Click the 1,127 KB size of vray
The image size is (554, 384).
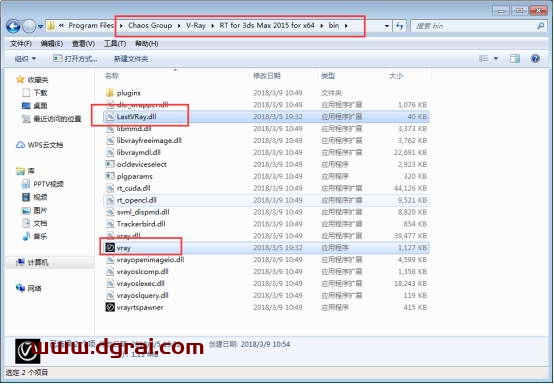[412, 248]
